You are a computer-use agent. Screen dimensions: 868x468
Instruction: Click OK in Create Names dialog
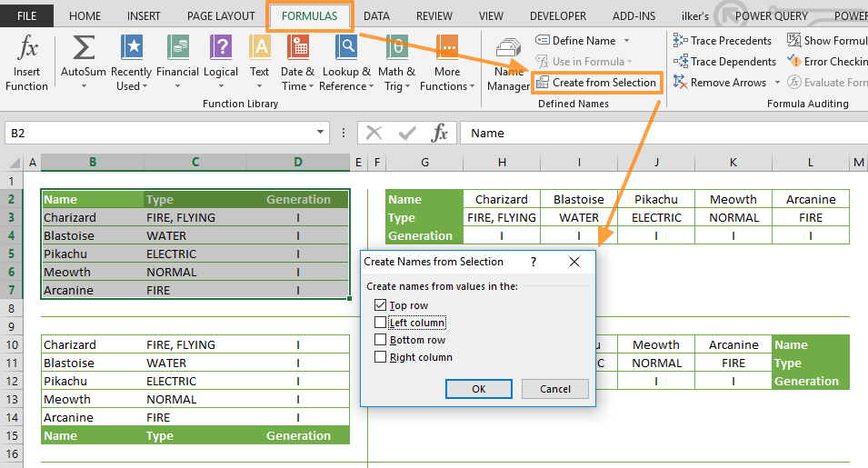(479, 389)
